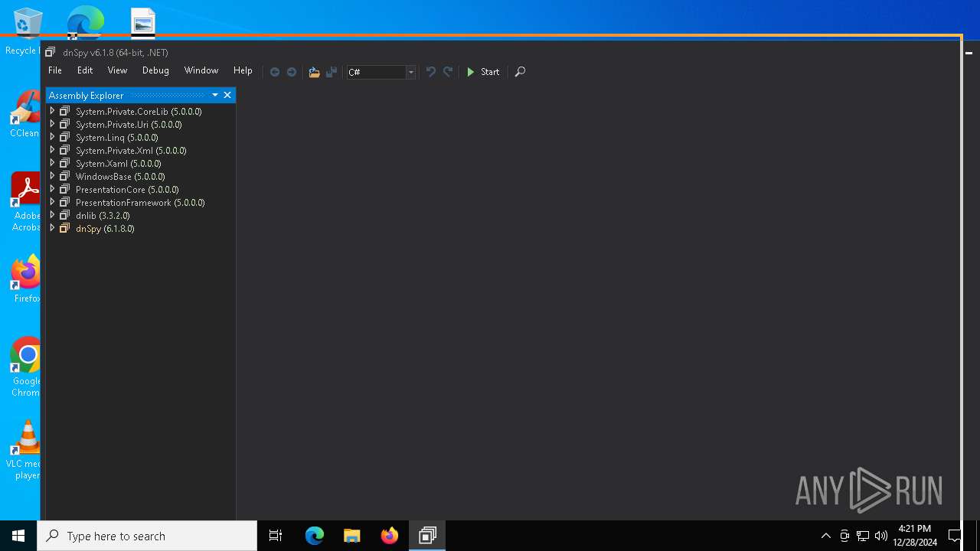980x551 pixels.
Task: Expand the PresentationFramework node
Action: [x=52, y=202]
